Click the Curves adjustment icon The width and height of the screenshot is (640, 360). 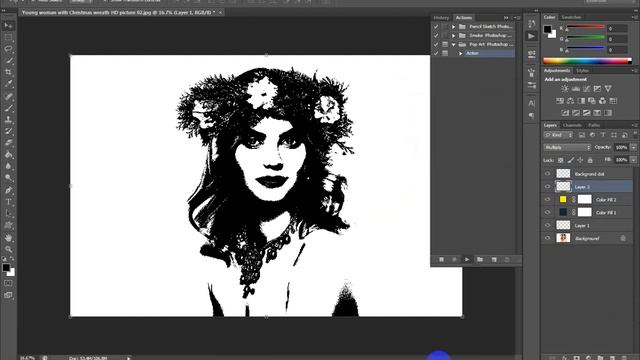click(x=587, y=89)
